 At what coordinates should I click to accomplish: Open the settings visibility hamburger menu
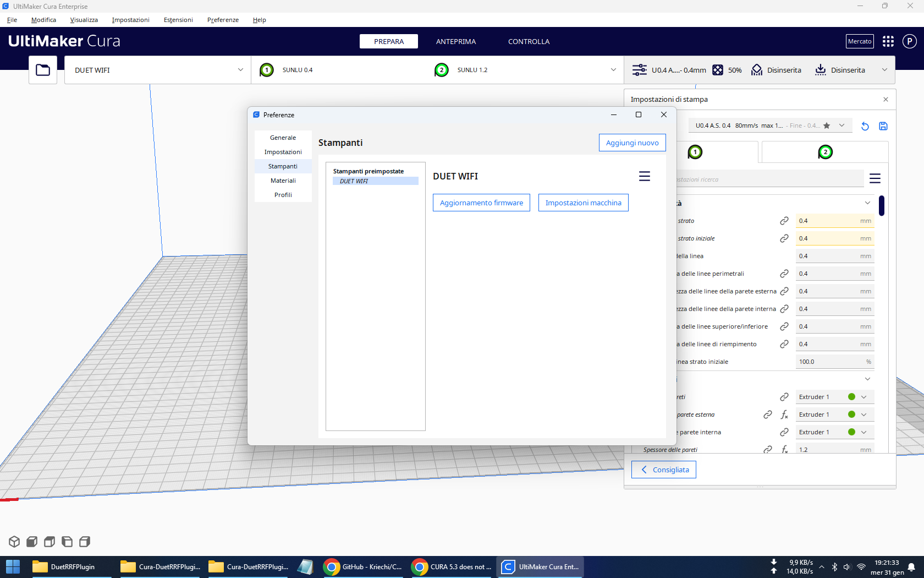point(875,178)
